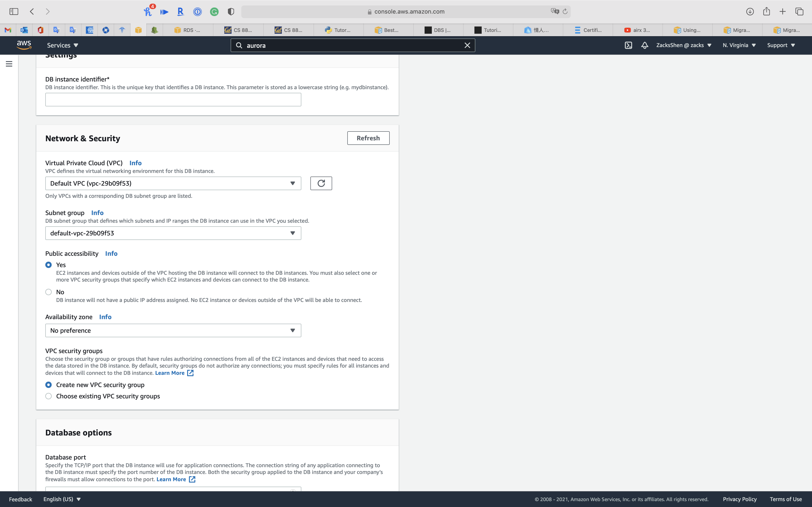This screenshot has height=507, width=812.
Task: Open the notifications bell icon
Action: tap(644, 45)
